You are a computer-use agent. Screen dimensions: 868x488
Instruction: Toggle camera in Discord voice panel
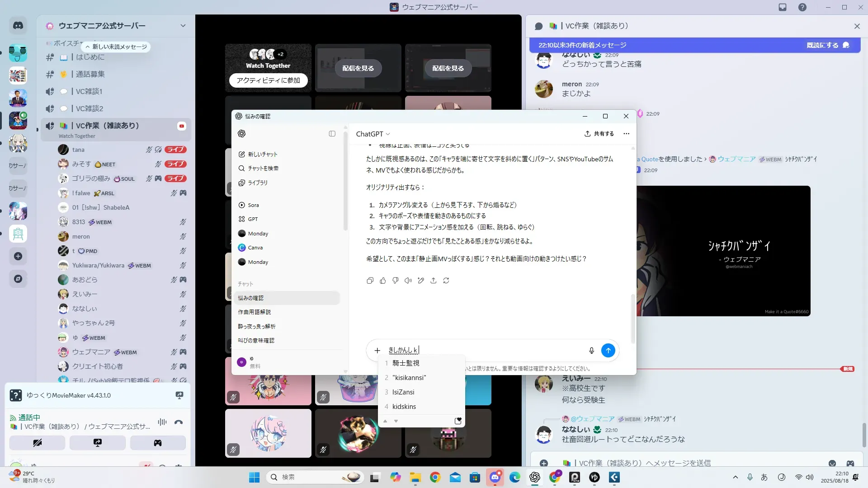tap(37, 443)
